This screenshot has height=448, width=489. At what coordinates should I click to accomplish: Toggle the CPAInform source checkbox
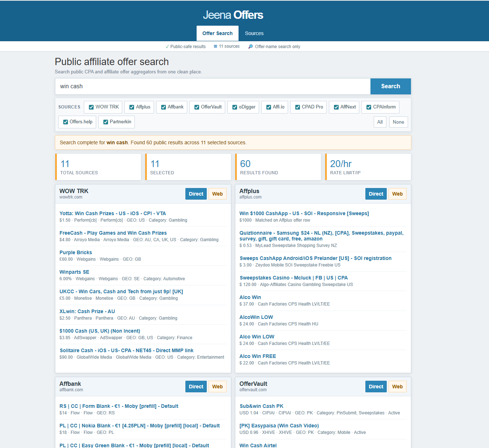click(369, 107)
